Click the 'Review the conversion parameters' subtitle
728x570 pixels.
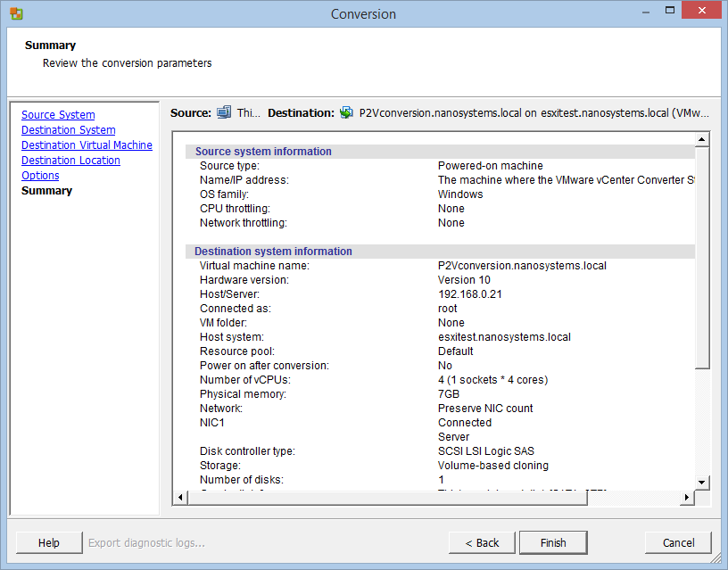tap(128, 63)
